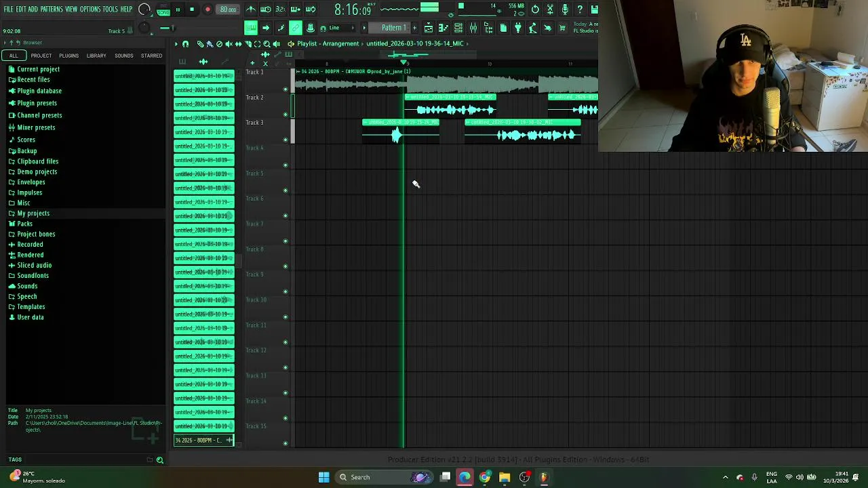Stop playback with the stop button
The width and height of the screenshot is (868, 488).
point(192,9)
